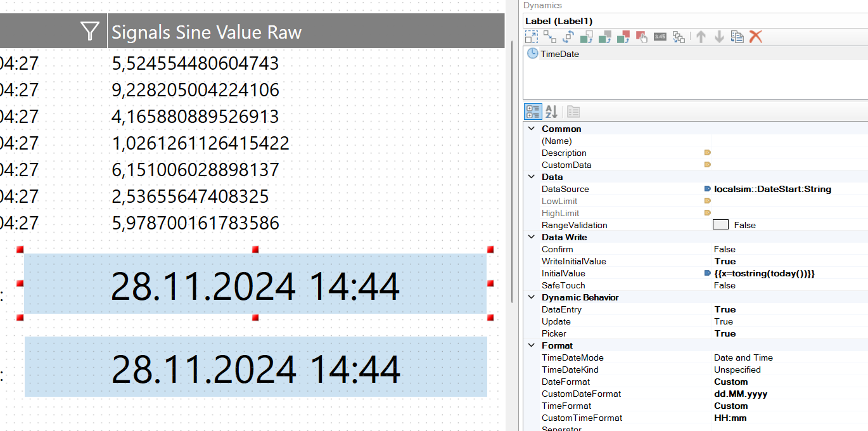Select the lower 28.11.2024 14:44 label
The height and width of the screenshot is (431, 868).
coord(255,368)
